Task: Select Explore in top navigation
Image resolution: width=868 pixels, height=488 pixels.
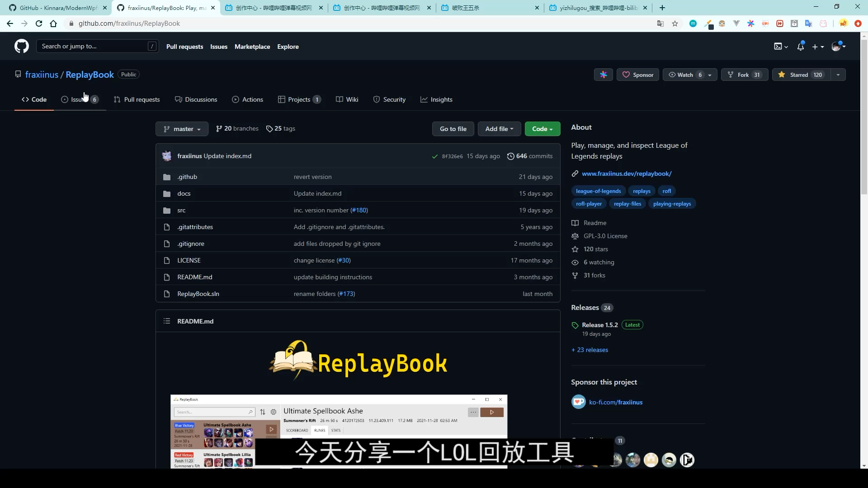Action: pos(288,47)
